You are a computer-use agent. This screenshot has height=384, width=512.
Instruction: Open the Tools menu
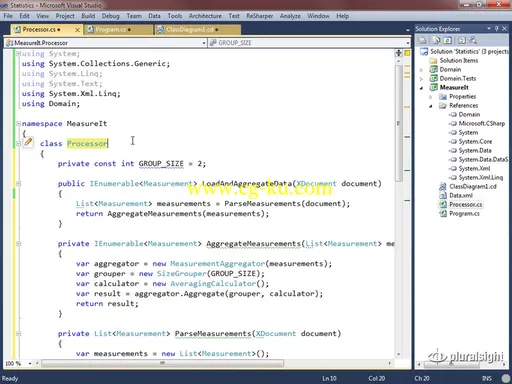(175, 16)
